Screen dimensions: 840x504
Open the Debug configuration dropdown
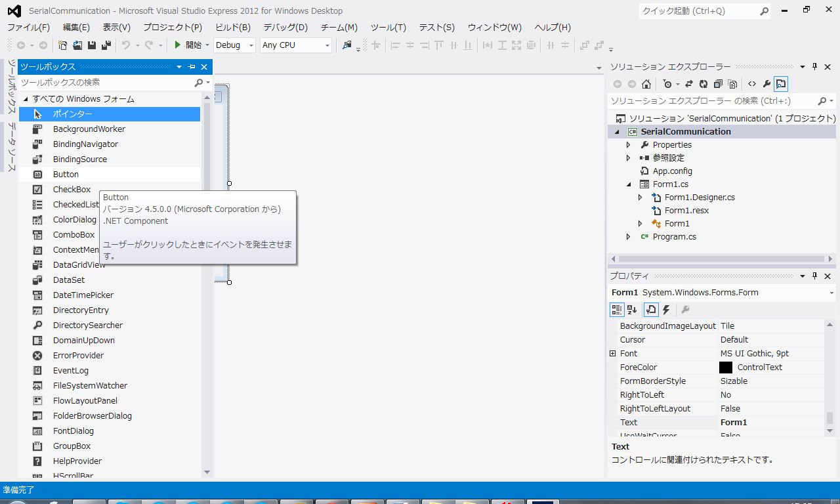(234, 45)
